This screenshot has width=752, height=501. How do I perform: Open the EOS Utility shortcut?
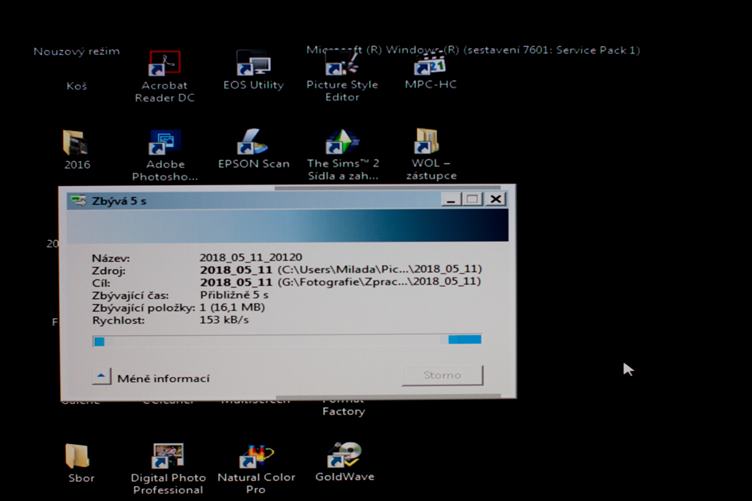[x=253, y=70]
